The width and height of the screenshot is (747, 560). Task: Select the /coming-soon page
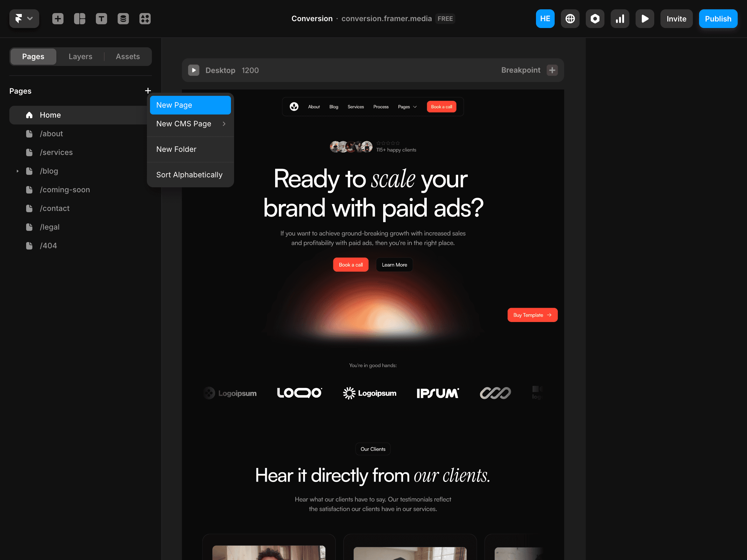[65, 190]
